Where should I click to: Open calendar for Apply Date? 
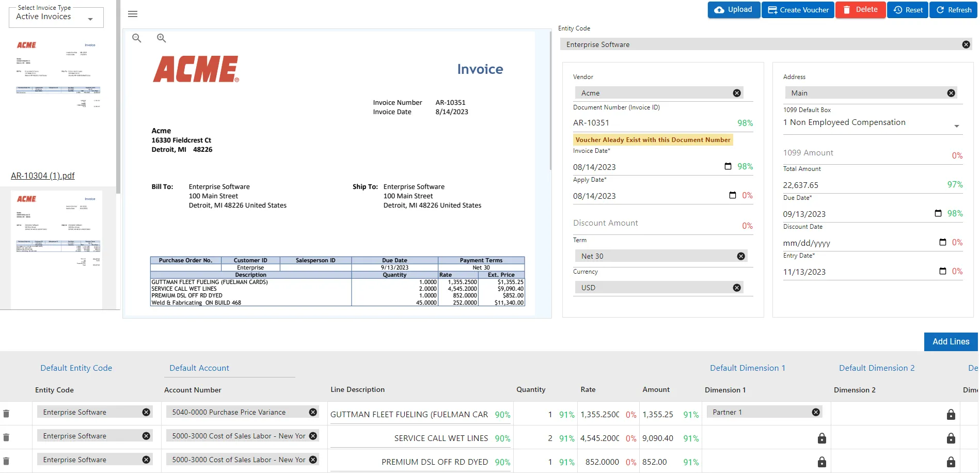point(732,195)
